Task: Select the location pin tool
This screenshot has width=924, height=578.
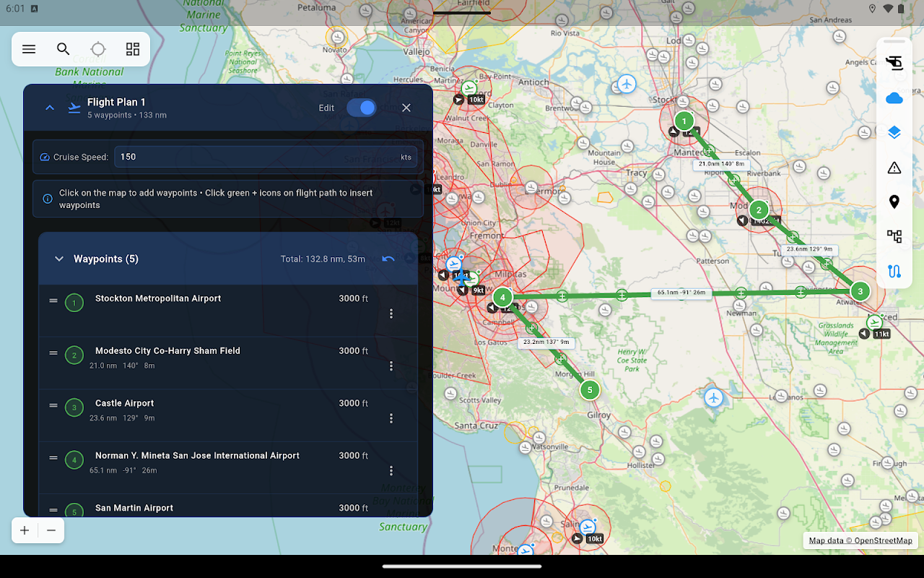Action: (x=894, y=202)
